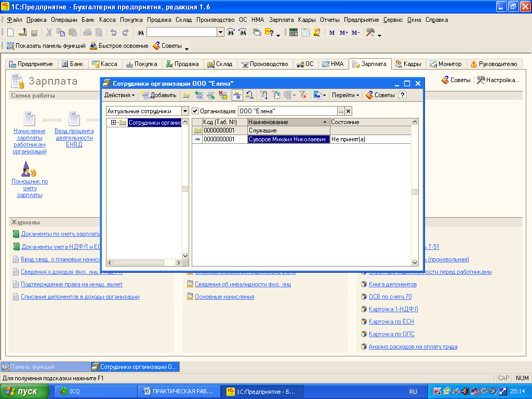Open link Начисление зарплаты работникам организаций
Image resolution: width=532 pixels, height=399 pixels.
coord(30,141)
